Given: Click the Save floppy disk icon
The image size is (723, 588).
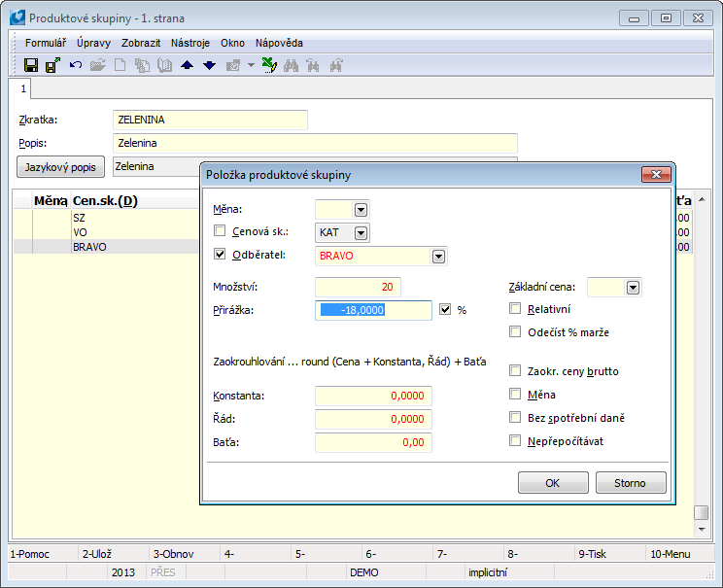Looking at the screenshot, I should pos(31,65).
